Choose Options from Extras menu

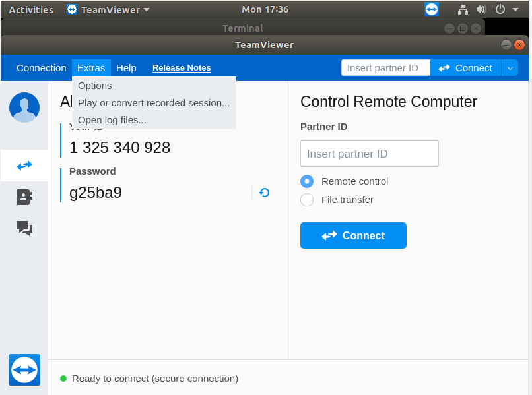(154, 86)
